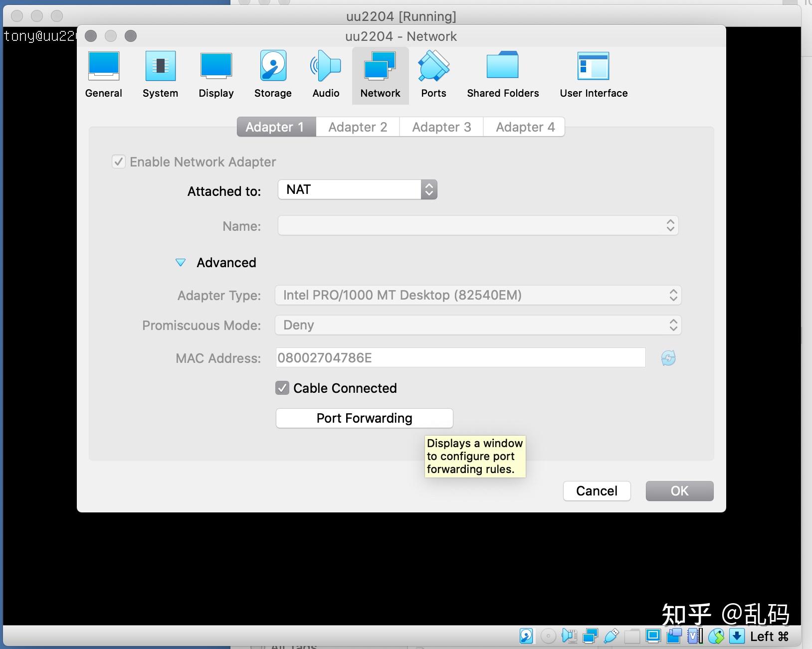Open the Audio settings page
This screenshot has width=812, height=649.
click(x=325, y=74)
